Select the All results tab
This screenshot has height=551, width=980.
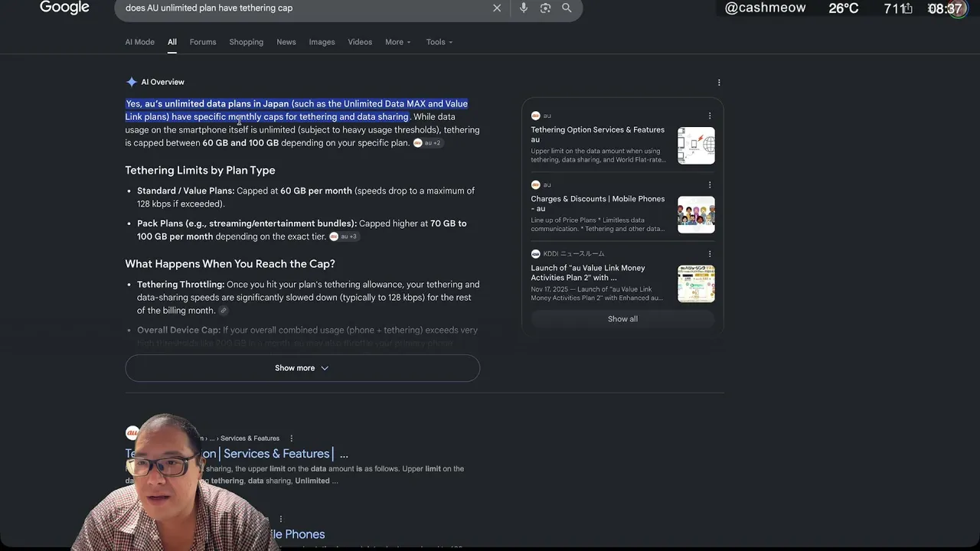tap(172, 42)
